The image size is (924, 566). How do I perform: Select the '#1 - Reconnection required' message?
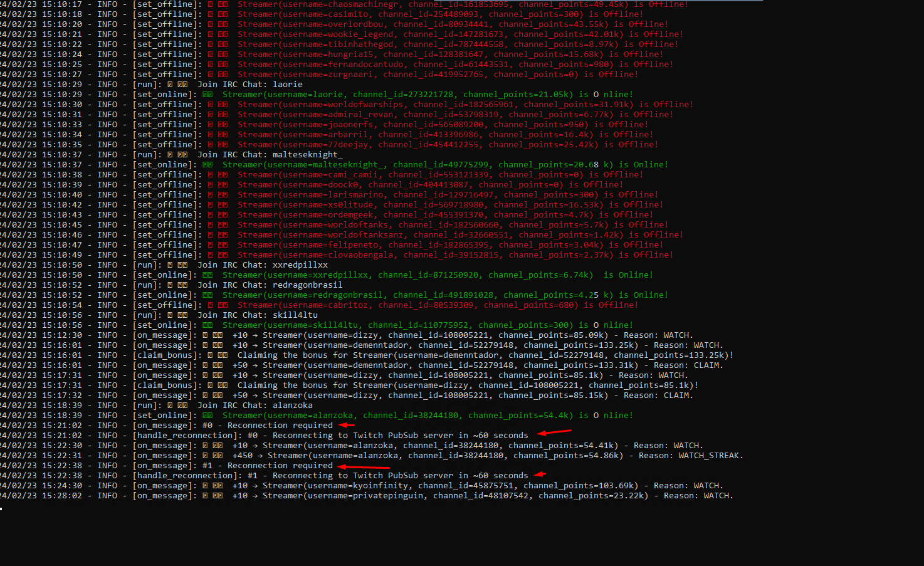coord(268,466)
